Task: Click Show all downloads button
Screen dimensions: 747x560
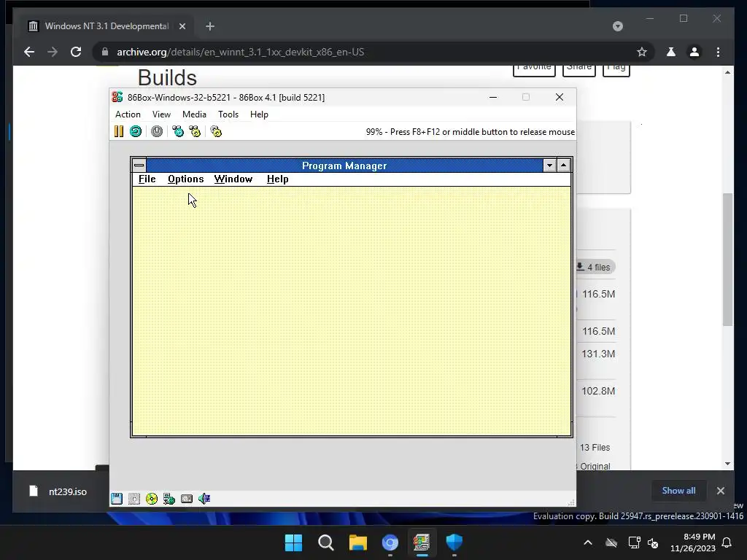Action: pos(678,491)
